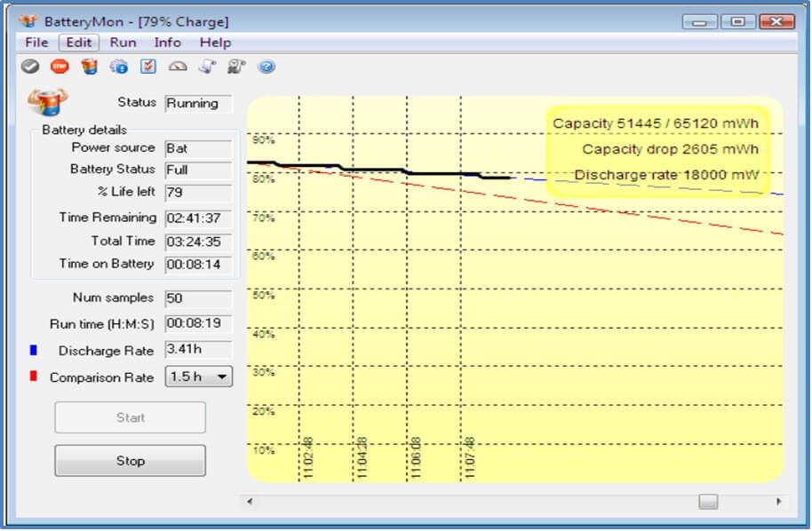Viewport: 812px width, 531px height.
Task: Click the Num samples field showing 50
Action: (x=199, y=298)
